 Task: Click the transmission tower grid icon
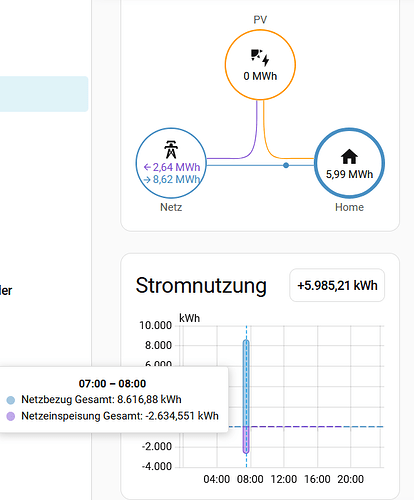tap(171, 150)
